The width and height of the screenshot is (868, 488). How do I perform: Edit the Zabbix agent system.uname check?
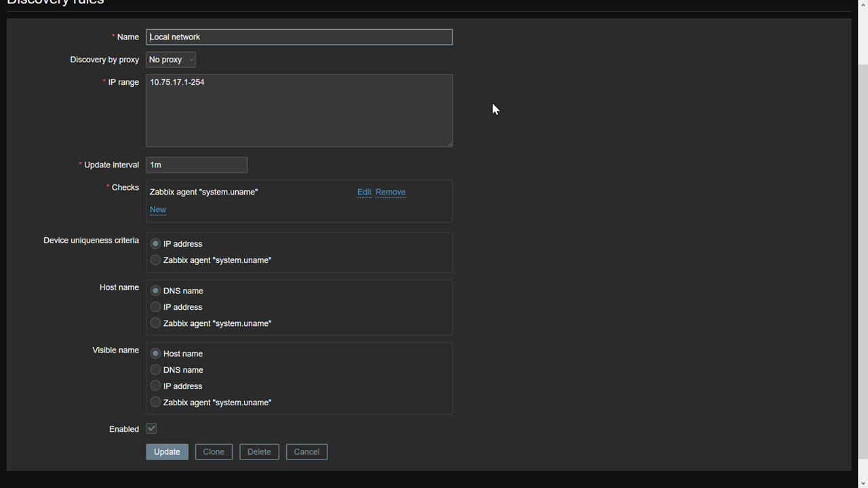pos(364,192)
